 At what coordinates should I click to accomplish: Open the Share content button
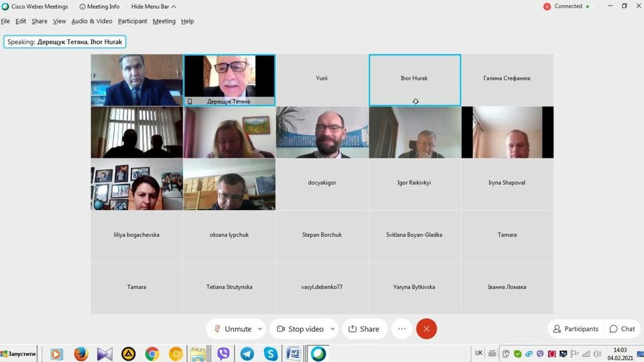364,329
